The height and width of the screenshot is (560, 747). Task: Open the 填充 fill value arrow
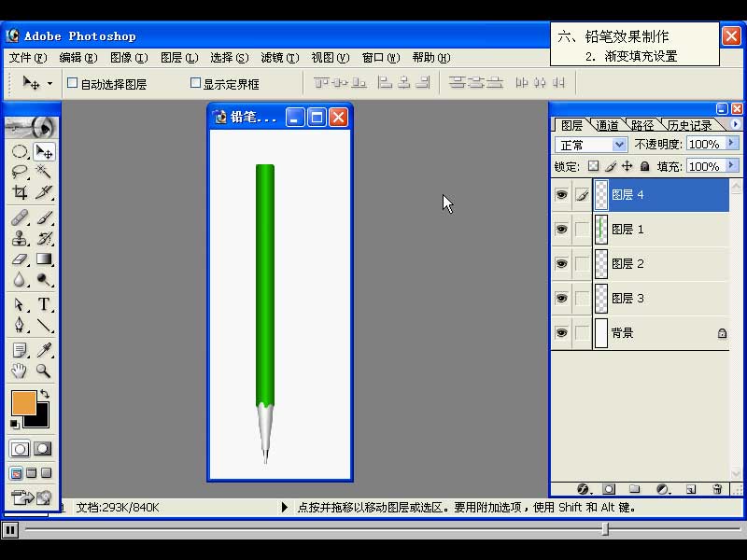coord(731,166)
